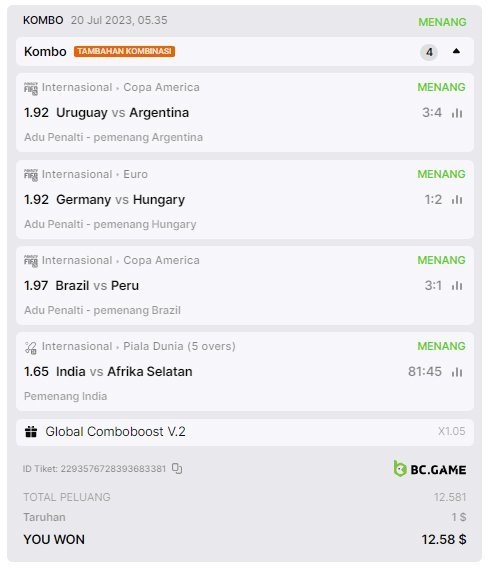Open statistics for India vs Afrika Selatan
The height and width of the screenshot is (570, 491).
pos(457,372)
